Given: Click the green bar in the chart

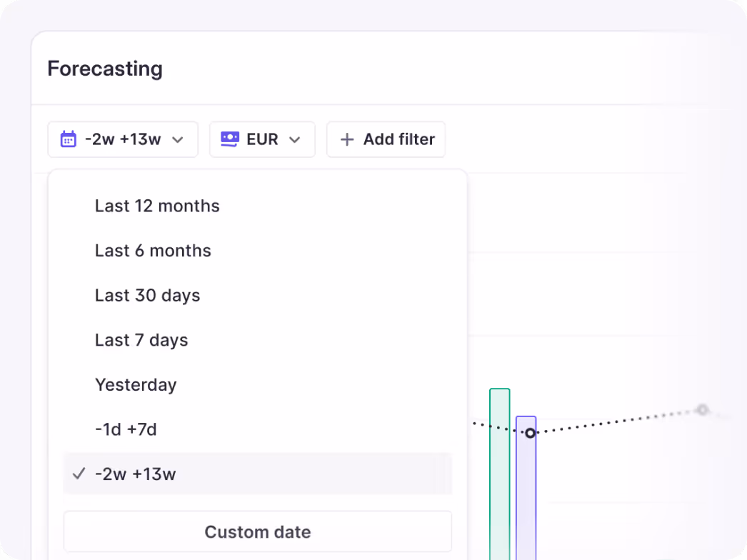Looking at the screenshot, I should point(500,474).
